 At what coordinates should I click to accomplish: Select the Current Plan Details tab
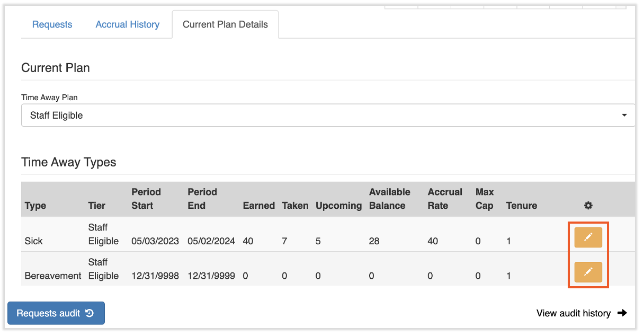click(x=225, y=24)
